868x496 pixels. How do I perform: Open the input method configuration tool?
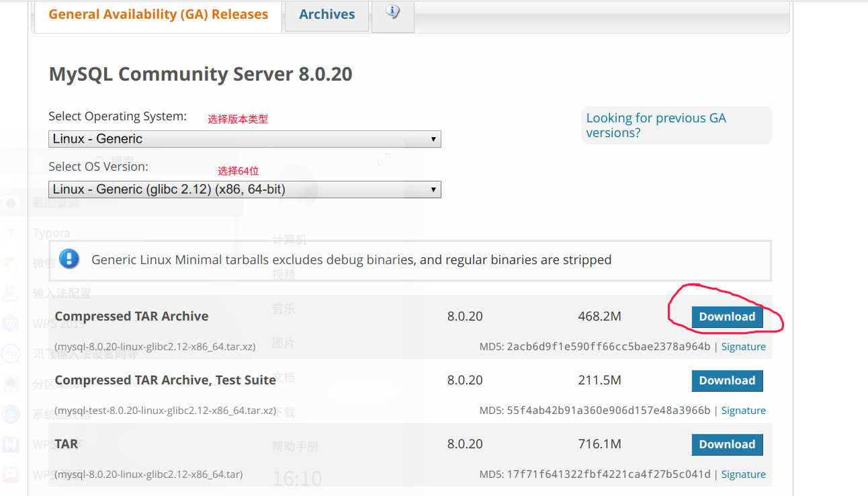click(10, 293)
